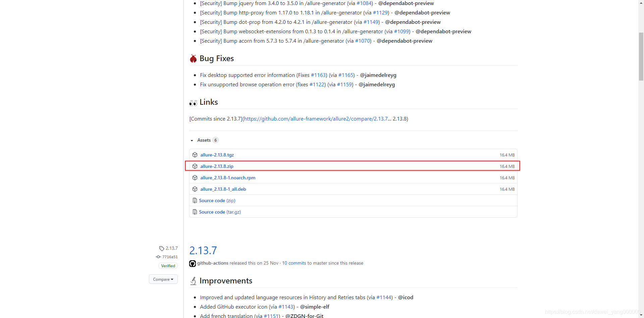Screen dimensions: 644x318
Task: Open pull request #1070 link
Action: (363, 41)
